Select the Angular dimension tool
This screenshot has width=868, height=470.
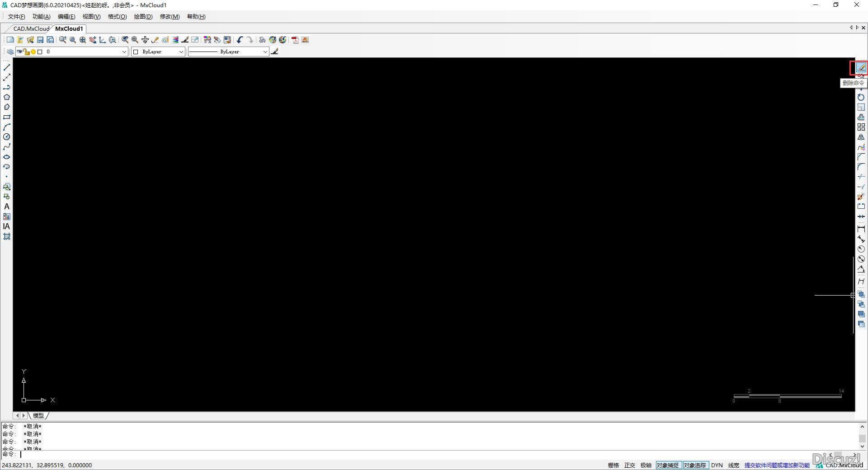tap(861, 269)
